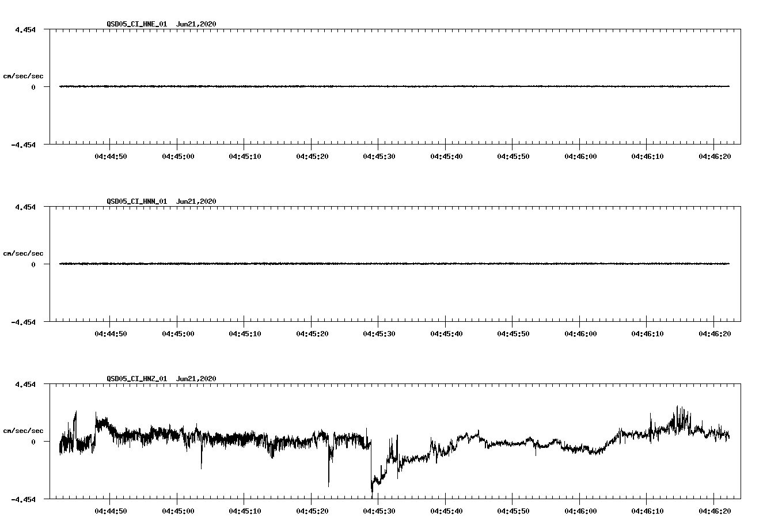Click the cm/sec/sec unit label of HNN plot
This screenshot has width=782, height=532.
click(23, 253)
